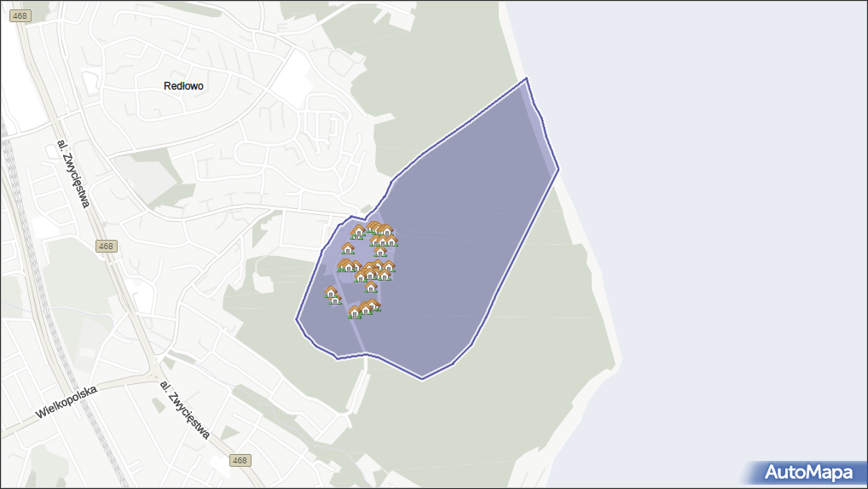Click the easternmost corner of the purple boundary

(558, 168)
